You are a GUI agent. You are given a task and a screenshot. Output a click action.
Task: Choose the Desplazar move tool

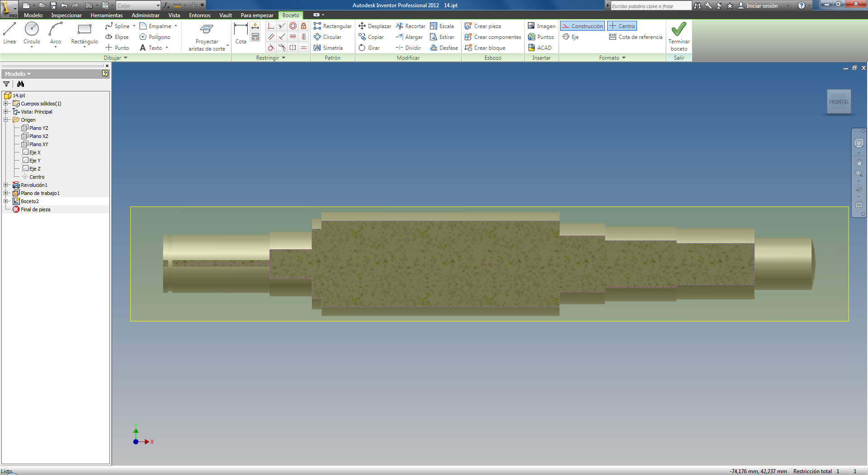coord(375,26)
